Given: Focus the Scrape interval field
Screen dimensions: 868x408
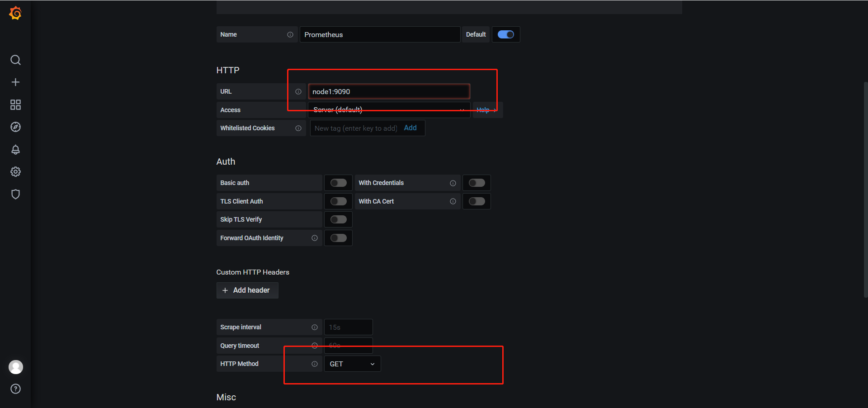Looking at the screenshot, I should [x=349, y=327].
